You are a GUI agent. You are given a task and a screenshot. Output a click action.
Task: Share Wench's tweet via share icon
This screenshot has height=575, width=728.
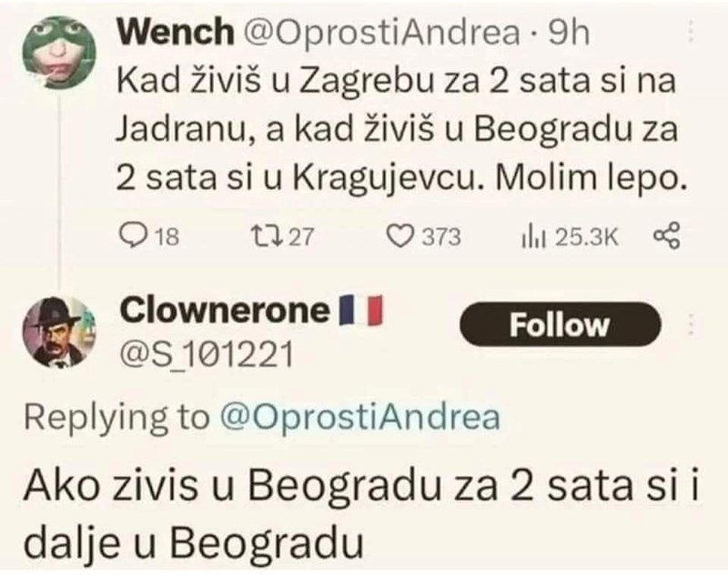(667, 236)
